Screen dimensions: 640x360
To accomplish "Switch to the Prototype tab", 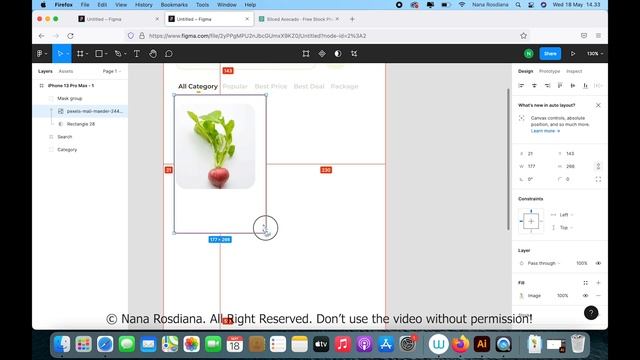I will click(x=549, y=71).
